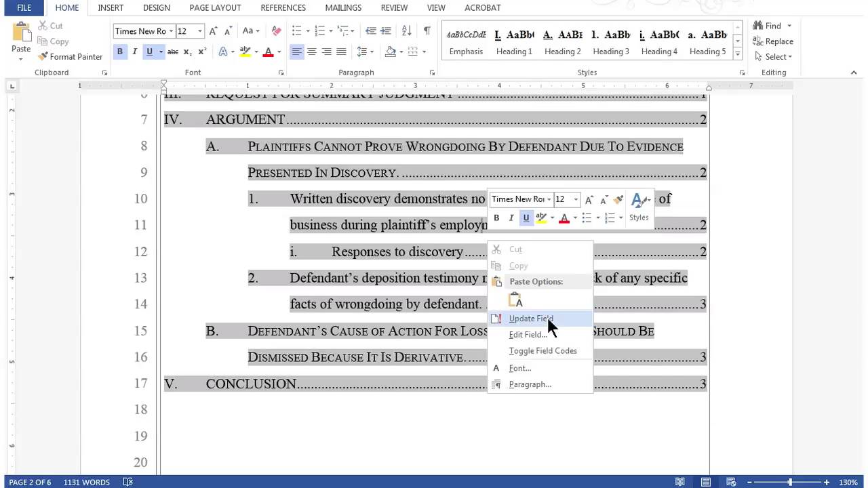
Task: Open the Borders dropdown in ribbon
Action: 424,52
